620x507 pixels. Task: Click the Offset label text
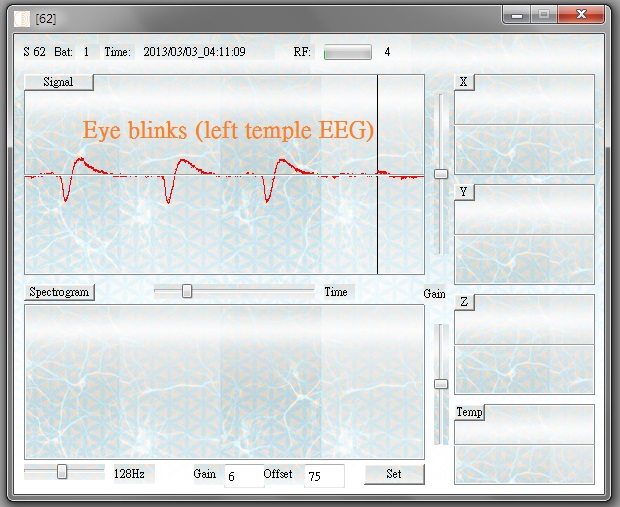pyautogui.click(x=278, y=474)
